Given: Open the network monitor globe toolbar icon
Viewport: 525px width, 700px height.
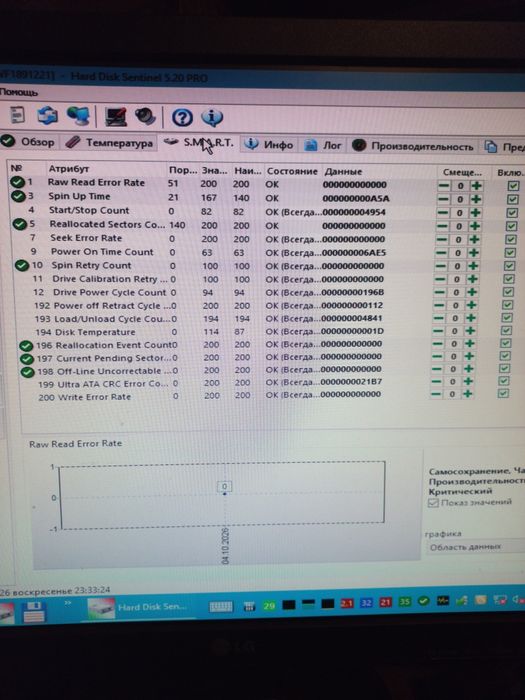Looking at the screenshot, I should (78, 116).
